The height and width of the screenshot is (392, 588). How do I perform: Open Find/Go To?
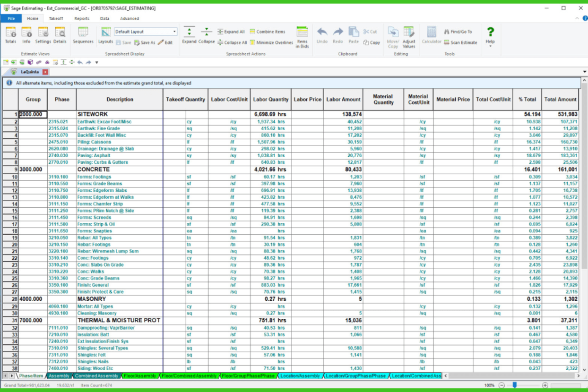(458, 32)
